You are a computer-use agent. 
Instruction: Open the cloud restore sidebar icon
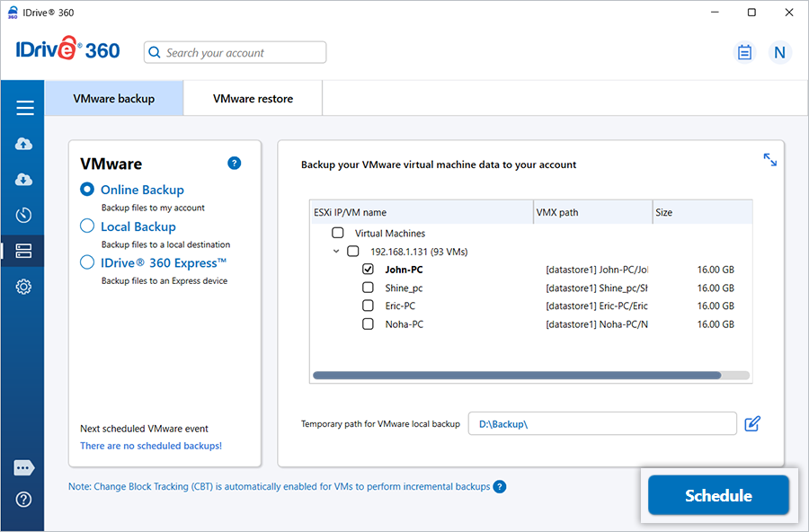tap(24, 180)
